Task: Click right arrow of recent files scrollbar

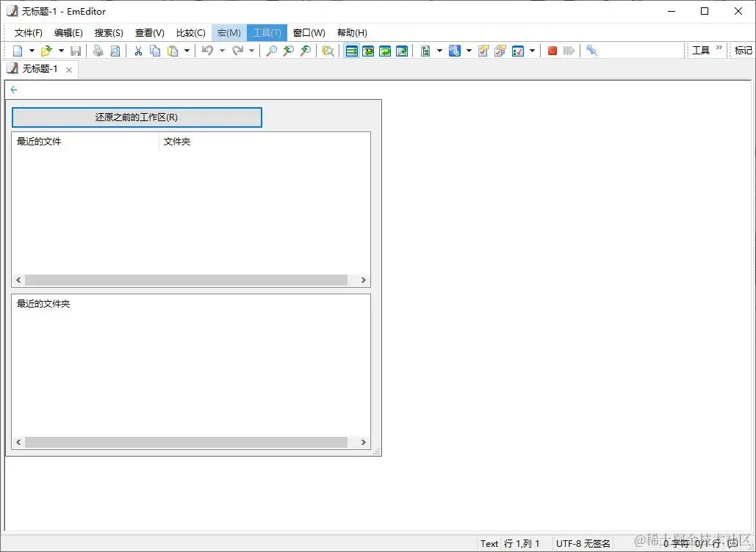Action: pos(364,280)
